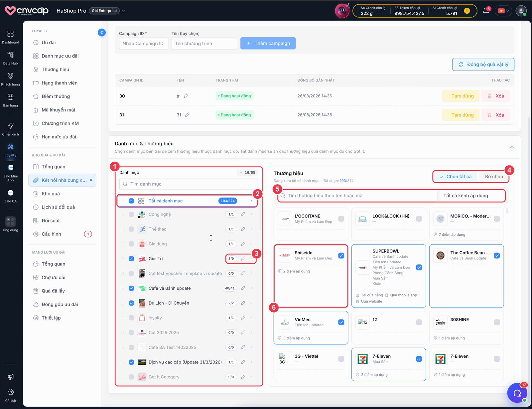Open Cấu hình menu item
532x409 pixels.
(51, 234)
